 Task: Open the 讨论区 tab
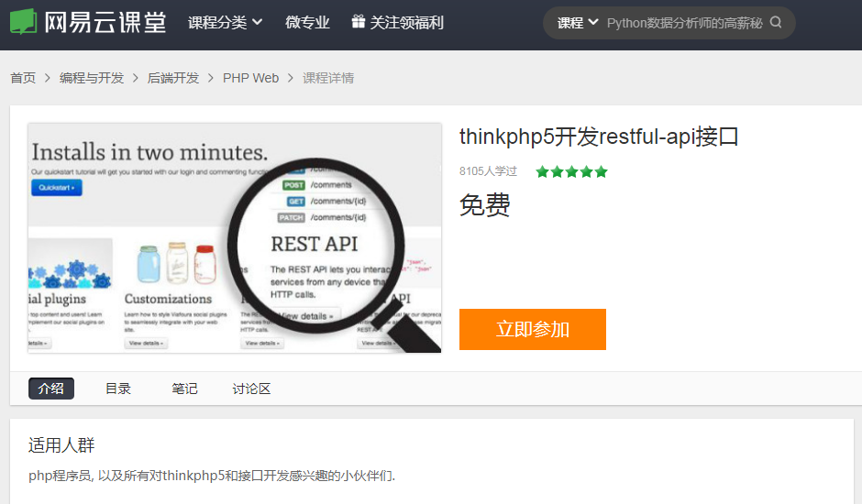tap(251, 389)
